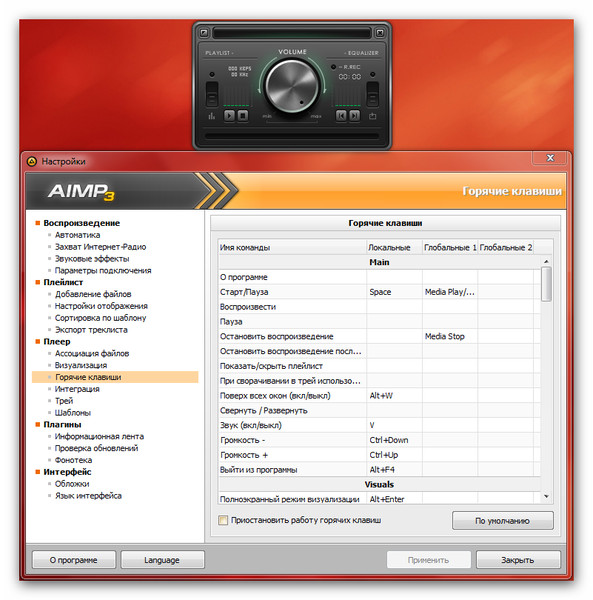The height and width of the screenshot is (600, 593).
Task: Close the player with its X icon
Action: 380,33
